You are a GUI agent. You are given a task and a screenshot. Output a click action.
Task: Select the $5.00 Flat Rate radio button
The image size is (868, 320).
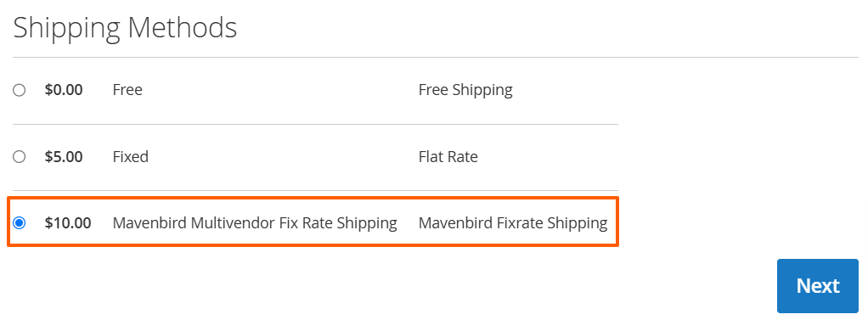pos(20,157)
